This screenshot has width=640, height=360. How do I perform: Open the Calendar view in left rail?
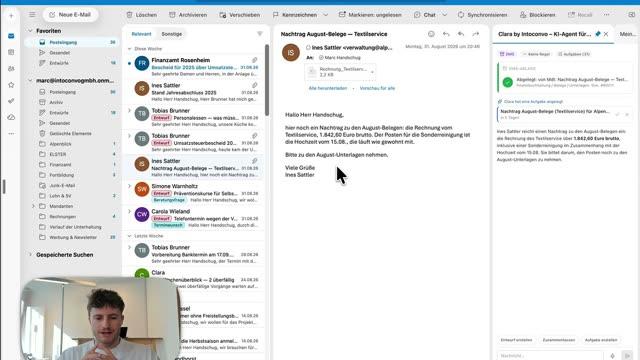[x=11, y=52]
